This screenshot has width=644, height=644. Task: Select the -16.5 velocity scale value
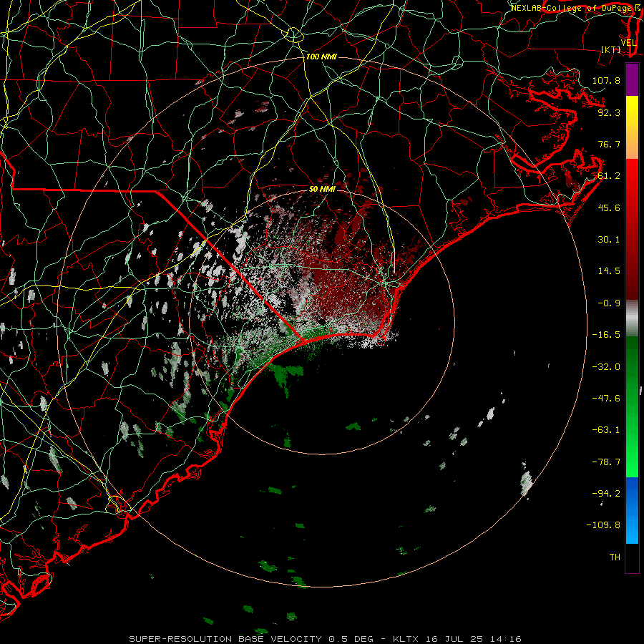click(x=606, y=335)
